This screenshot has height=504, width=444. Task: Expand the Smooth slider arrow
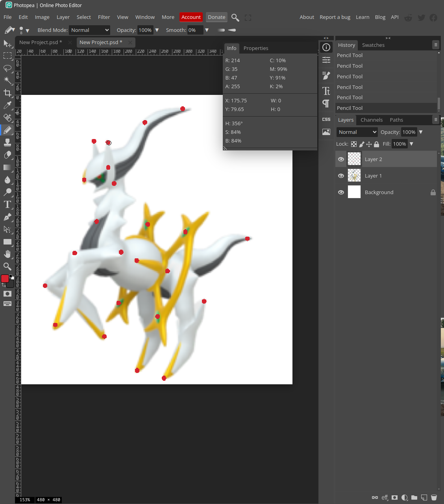point(207,30)
